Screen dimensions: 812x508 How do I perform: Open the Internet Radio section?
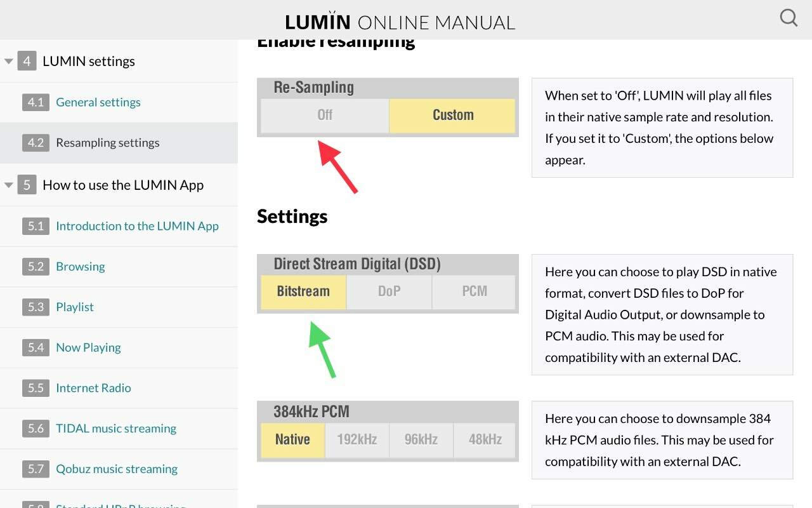93,388
